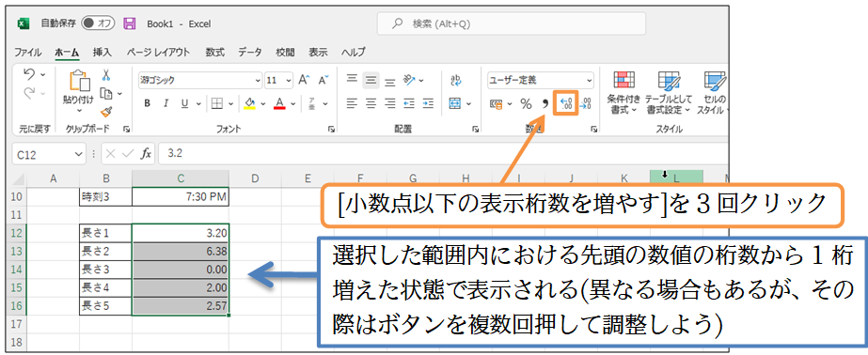
Task: Open the fill color dropdown arrow
Action: 263,103
